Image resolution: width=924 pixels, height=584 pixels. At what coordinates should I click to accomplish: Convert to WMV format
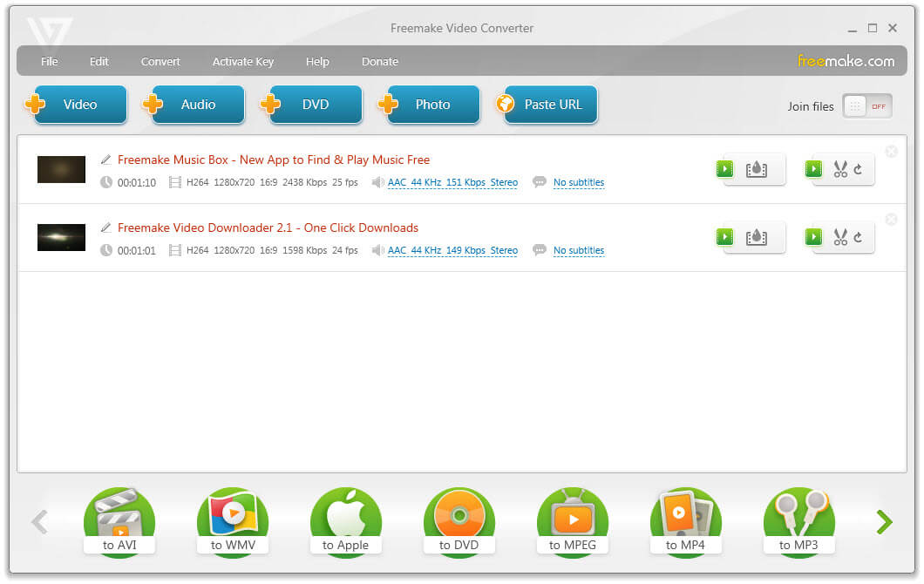pyautogui.click(x=233, y=521)
